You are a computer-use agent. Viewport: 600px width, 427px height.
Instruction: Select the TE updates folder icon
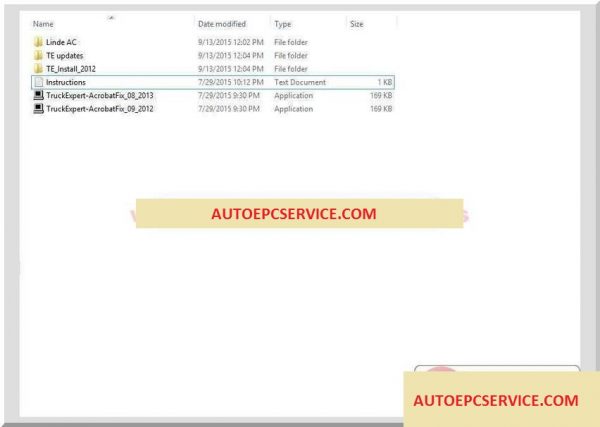click(x=38, y=55)
